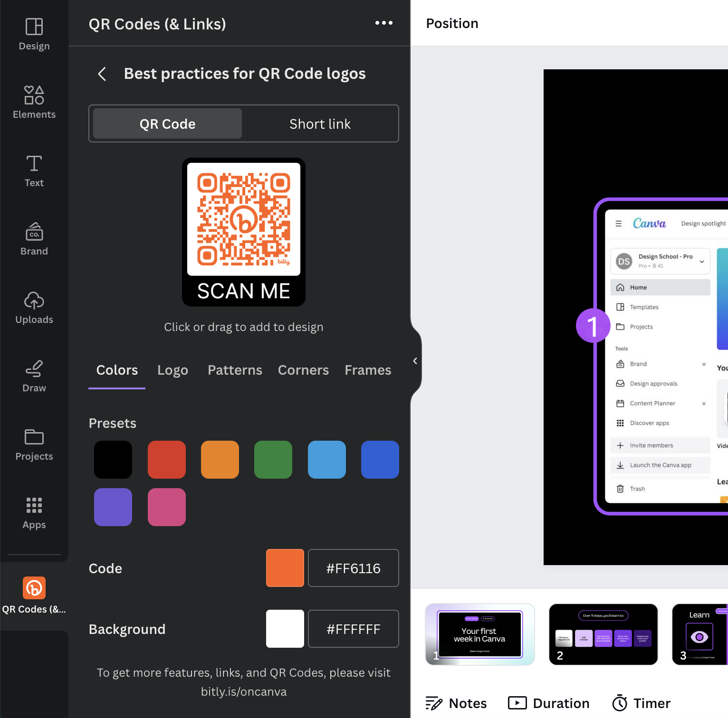Choose the red preset color
This screenshot has width=728, height=718.
click(x=167, y=460)
